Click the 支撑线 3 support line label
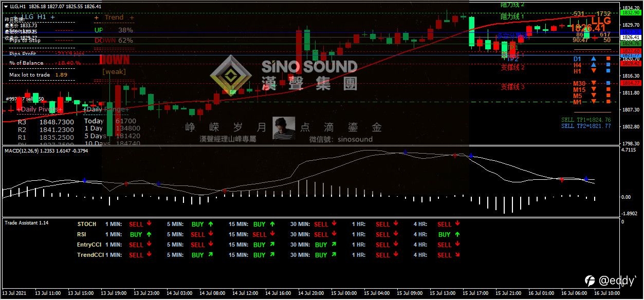Viewport: 644px width, 300px height. pos(513,87)
